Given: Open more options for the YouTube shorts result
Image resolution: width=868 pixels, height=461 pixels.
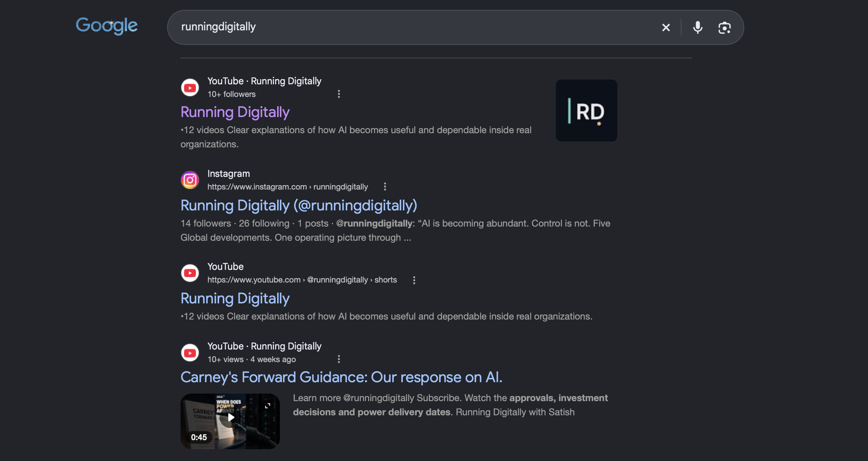Looking at the screenshot, I should point(414,280).
